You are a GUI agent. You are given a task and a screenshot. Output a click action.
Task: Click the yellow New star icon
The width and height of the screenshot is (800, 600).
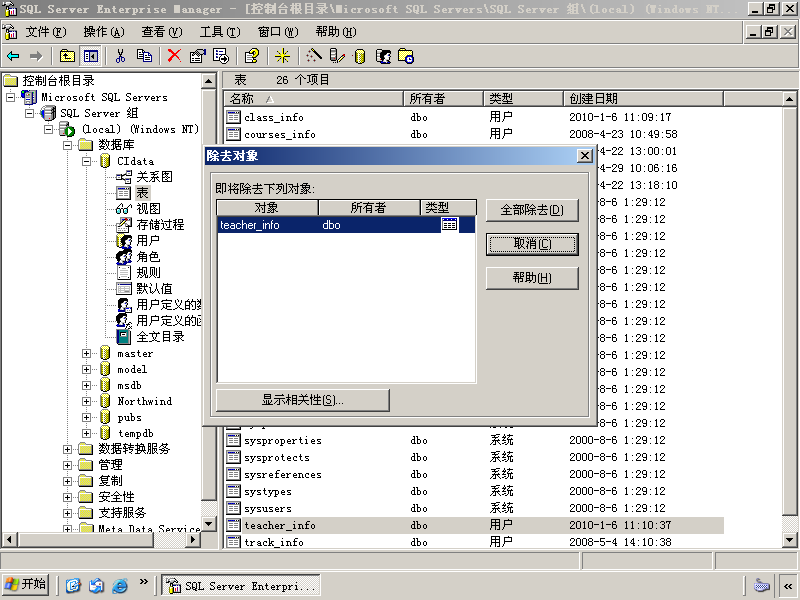pyautogui.click(x=282, y=56)
